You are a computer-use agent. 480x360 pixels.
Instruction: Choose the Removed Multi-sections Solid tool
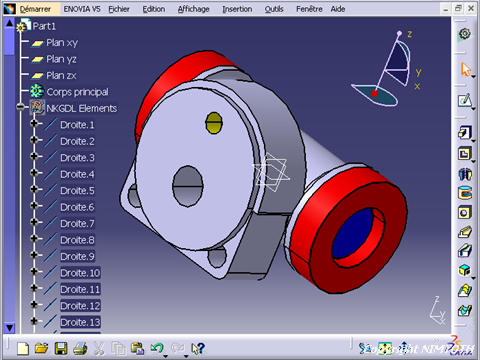(x=464, y=310)
